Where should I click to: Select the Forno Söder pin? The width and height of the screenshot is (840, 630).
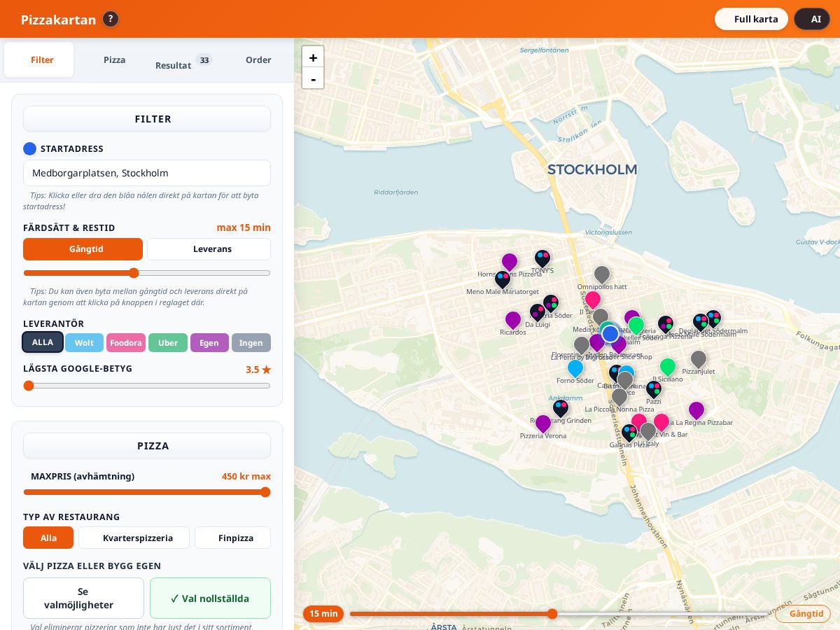(575, 369)
